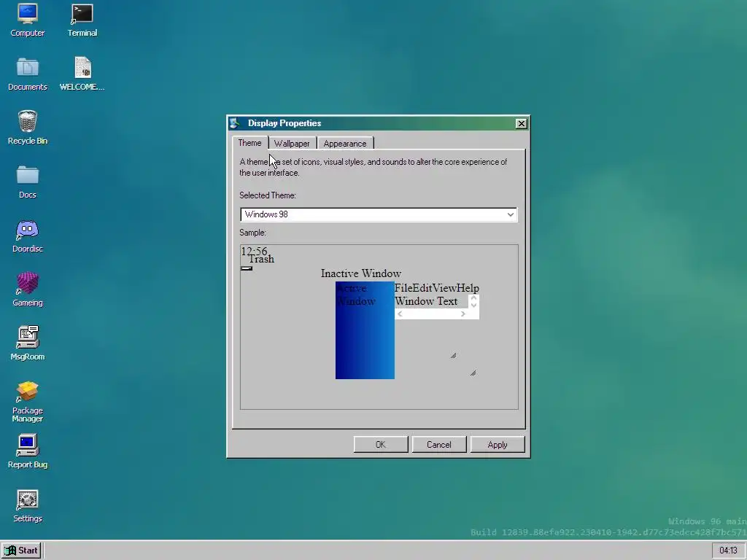Click the sample horizontal scrollbar right arrow

462,314
